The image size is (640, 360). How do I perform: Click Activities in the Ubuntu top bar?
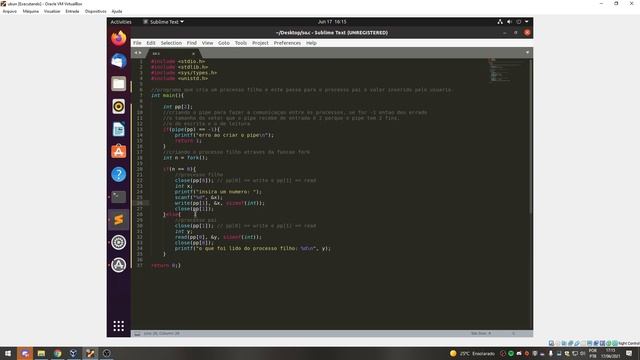pyautogui.click(x=121, y=22)
